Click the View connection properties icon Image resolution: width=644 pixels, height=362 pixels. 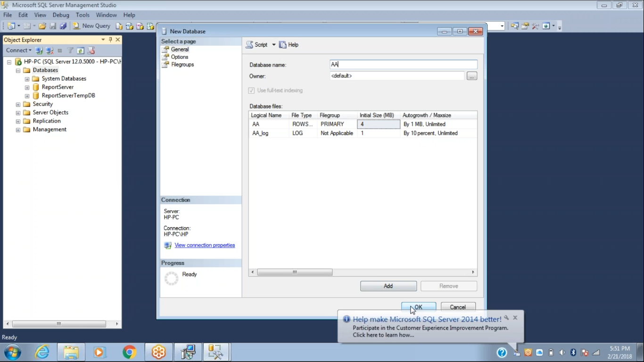point(168,246)
